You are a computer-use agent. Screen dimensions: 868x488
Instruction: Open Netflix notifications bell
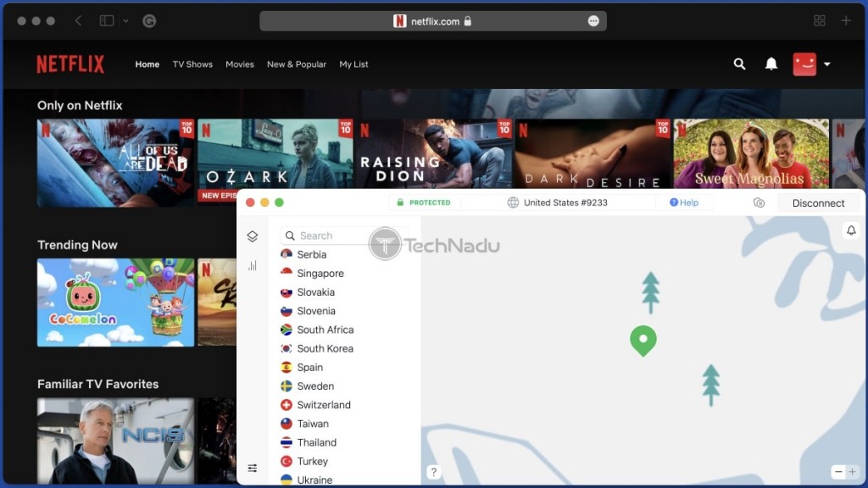tap(771, 64)
